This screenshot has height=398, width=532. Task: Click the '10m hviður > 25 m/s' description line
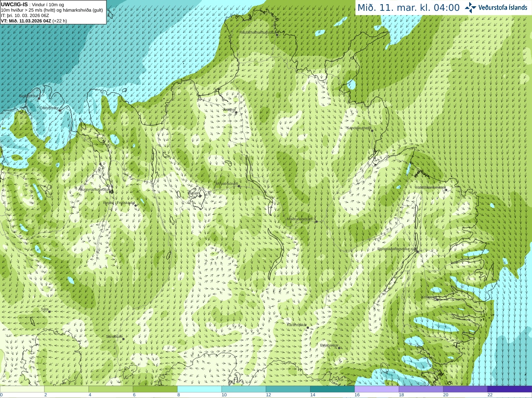[x=52, y=10]
